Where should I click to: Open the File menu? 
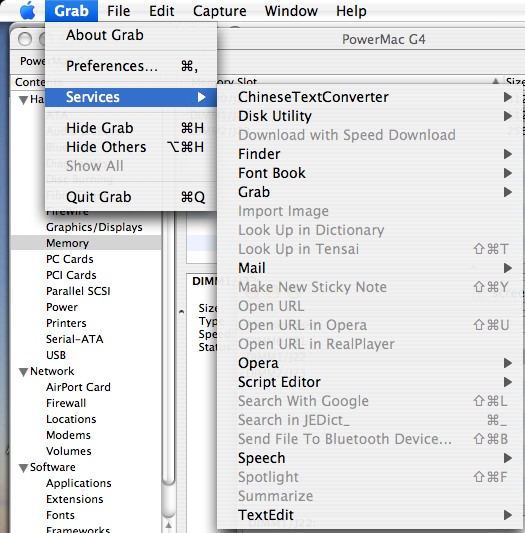click(118, 11)
